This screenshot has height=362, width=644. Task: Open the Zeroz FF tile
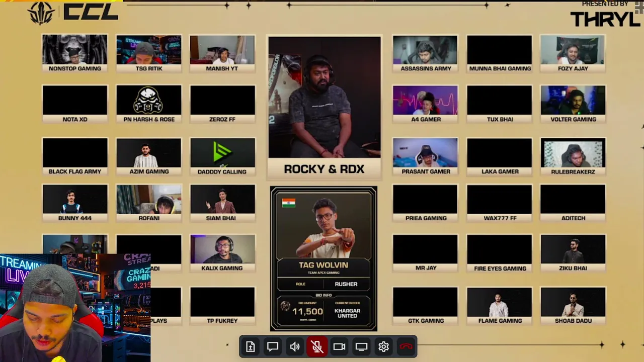[x=222, y=104]
